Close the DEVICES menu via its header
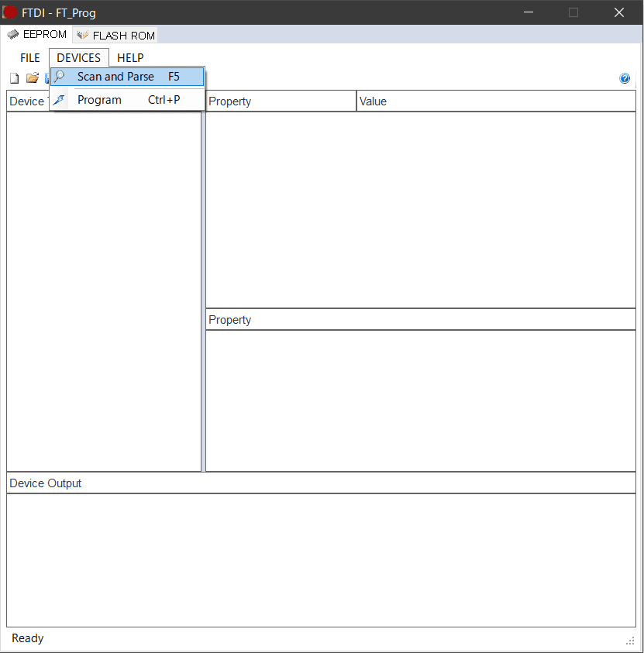644x653 pixels. 79,58
